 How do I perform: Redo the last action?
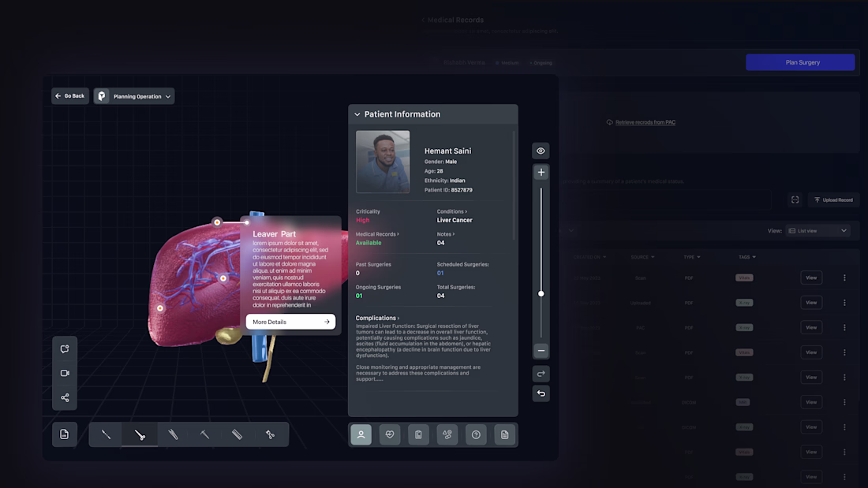point(541,374)
